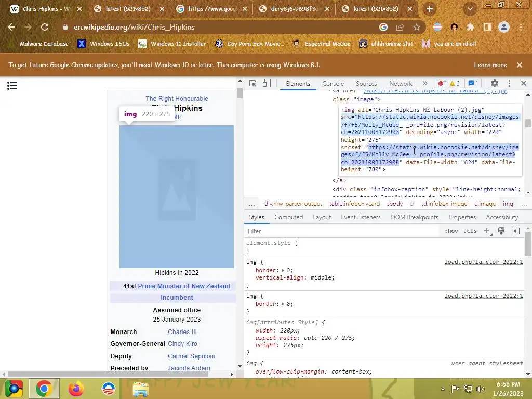Open the Chrome profile avatar
Viewport: 532px width, 399px height.
click(504, 27)
